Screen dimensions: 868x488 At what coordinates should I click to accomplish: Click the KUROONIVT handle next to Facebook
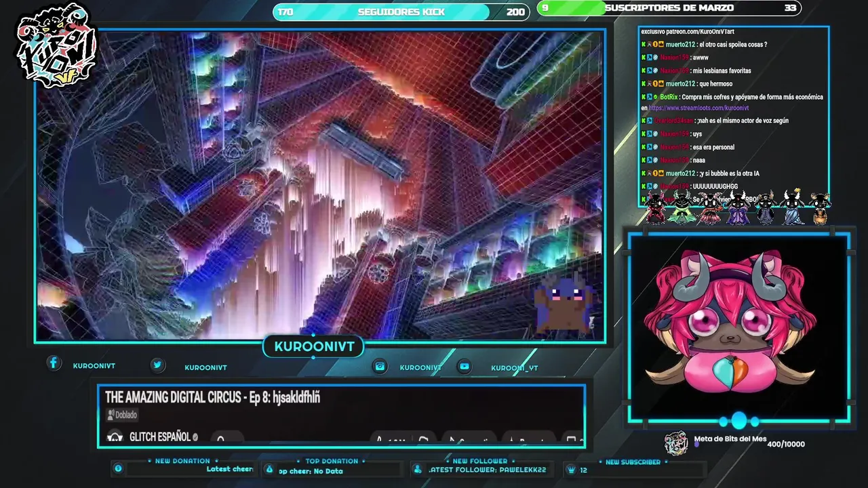[94, 366]
